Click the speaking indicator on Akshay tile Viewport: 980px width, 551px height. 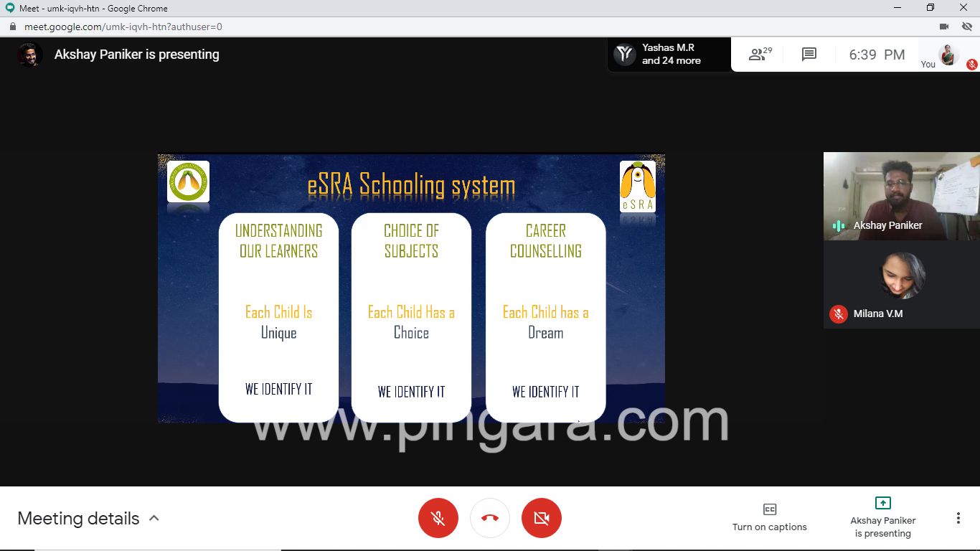pos(838,225)
